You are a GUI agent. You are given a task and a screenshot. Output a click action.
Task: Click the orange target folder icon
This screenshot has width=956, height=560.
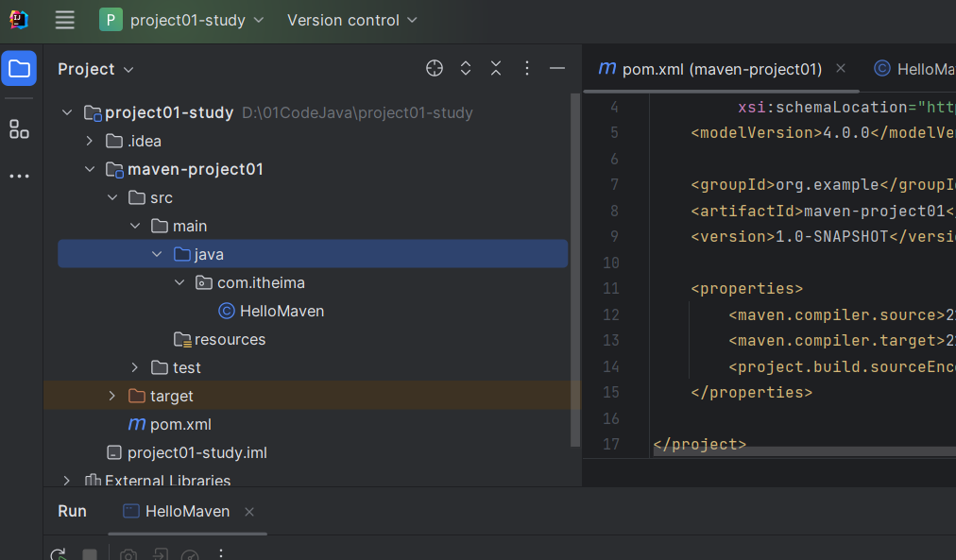coord(137,396)
